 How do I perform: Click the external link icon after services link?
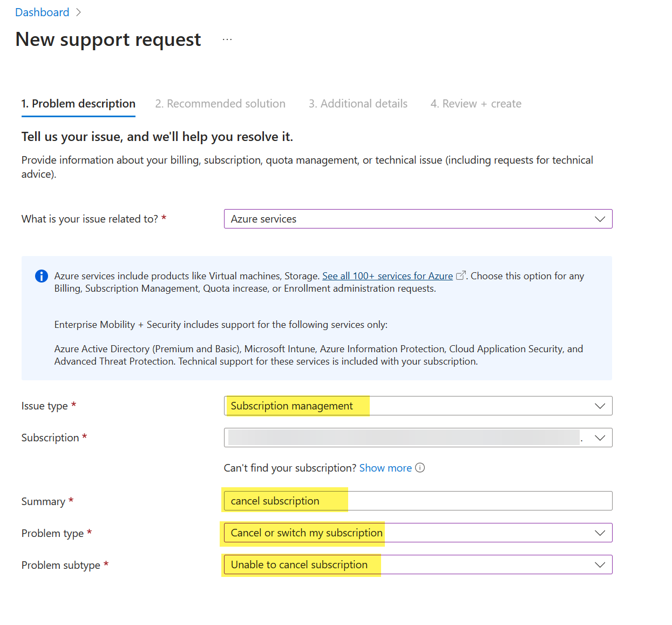(x=460, y=275)
